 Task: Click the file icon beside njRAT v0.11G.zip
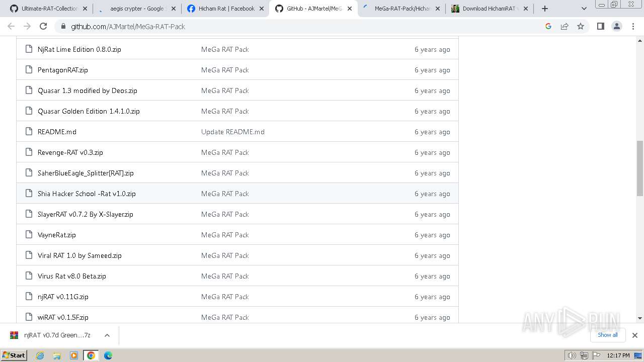pos(29,297)
